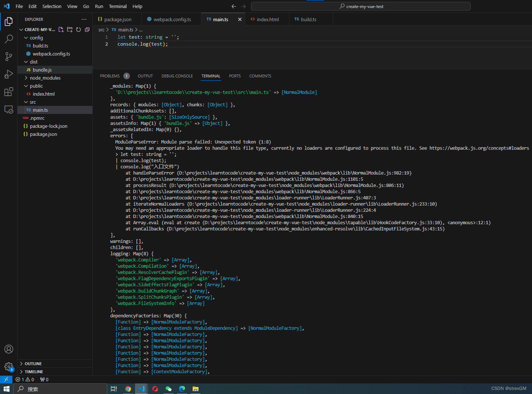Image resolution: width=532 pixels, height=394 pixels.
Task: Open the Explorer view in activity bar
Action: tap(9, 22)
